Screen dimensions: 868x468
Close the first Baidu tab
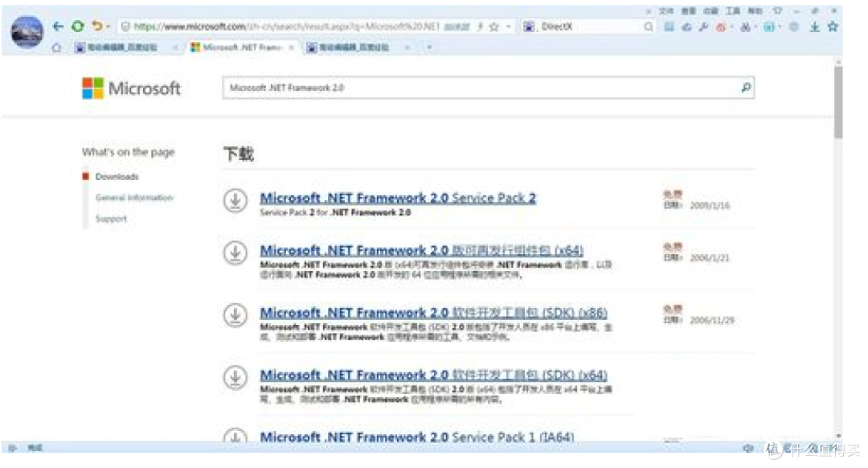pos(175,47)
